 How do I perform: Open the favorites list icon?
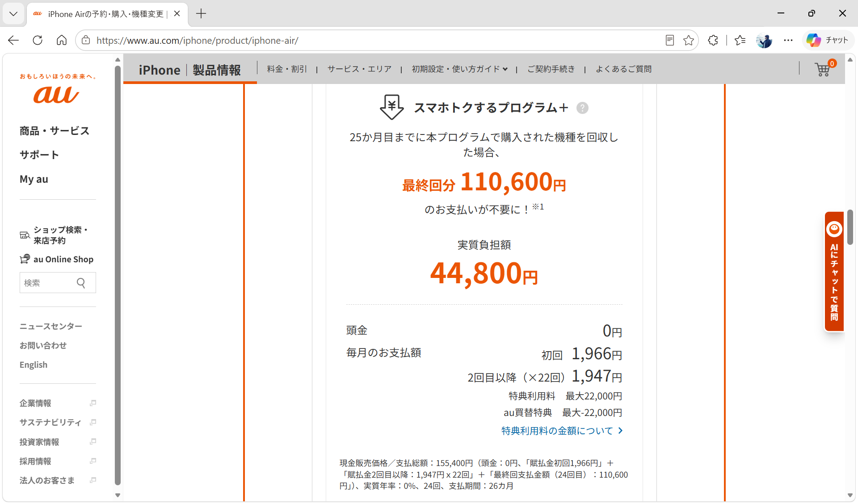coord(740,40)
